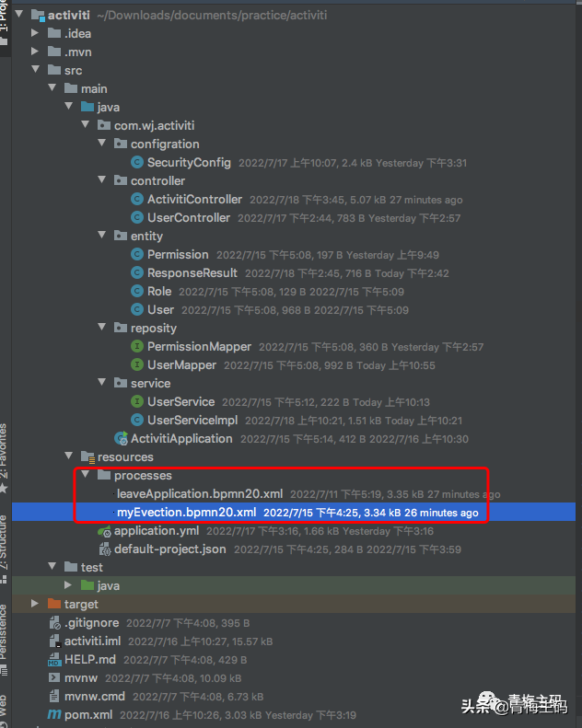Collapse the com.wj.activiti package arrow
Image resolution: width=582 pixels, height=728 pixels.
click(86, 124)
